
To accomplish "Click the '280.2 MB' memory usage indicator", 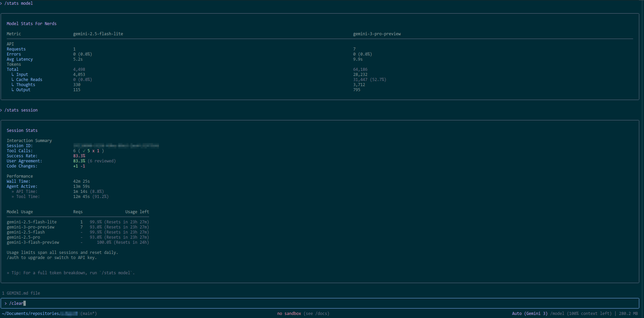I will [628, 314].
